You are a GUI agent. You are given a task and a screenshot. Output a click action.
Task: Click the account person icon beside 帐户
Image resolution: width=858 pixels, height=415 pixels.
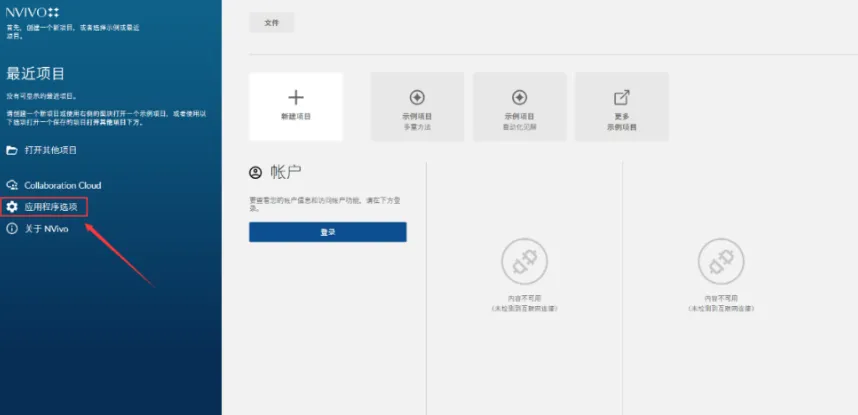(x=256, y=173)
